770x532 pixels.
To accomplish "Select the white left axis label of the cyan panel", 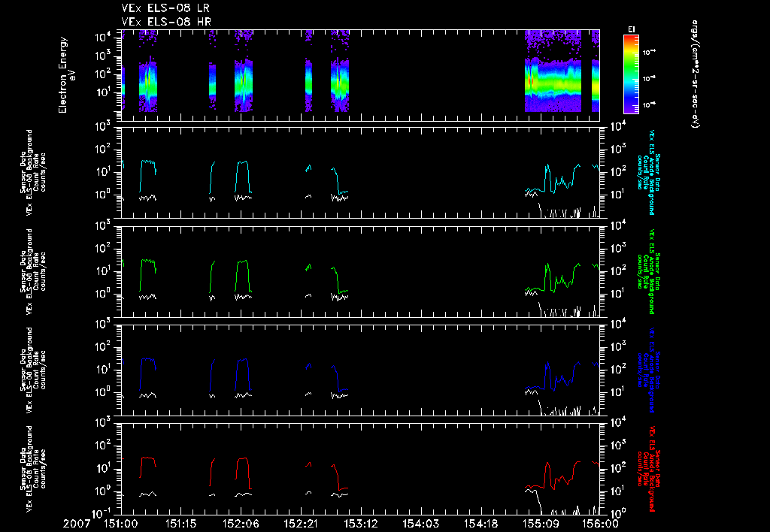I will click(x=32, y=172).
